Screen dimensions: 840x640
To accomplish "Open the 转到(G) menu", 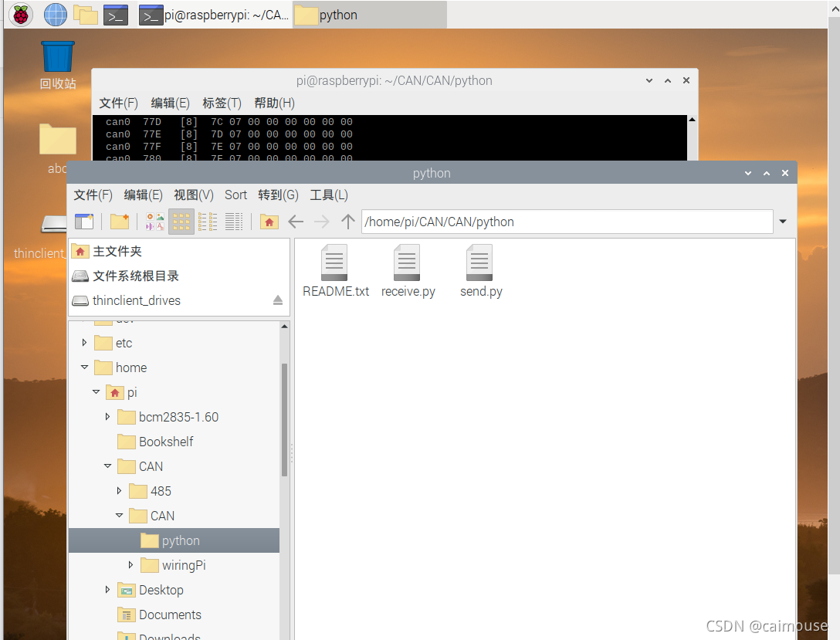I will 278,195.
